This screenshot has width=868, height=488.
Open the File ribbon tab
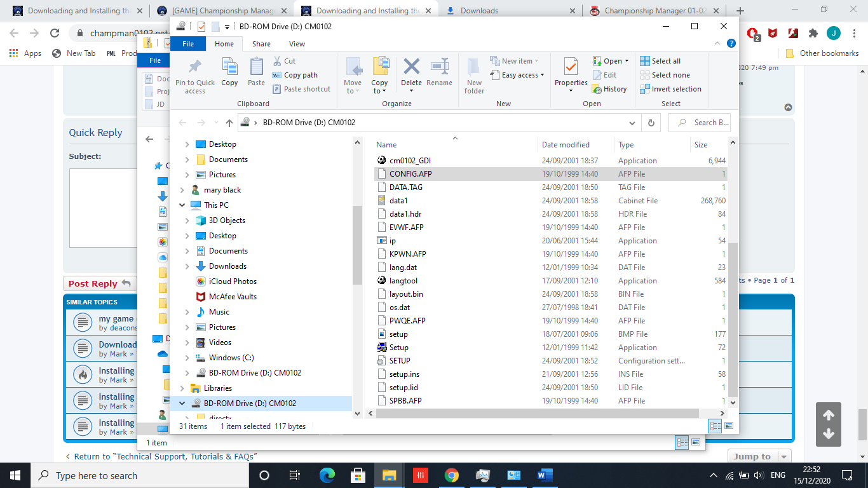pyautogui.click(x=188, y=44)
